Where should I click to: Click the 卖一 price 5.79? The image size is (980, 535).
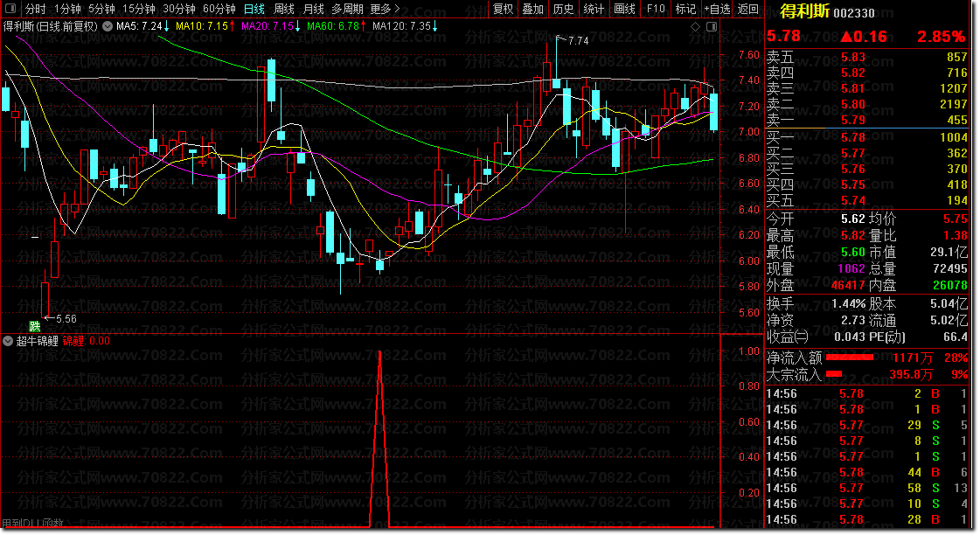pyautogui.click(x=853, y=120)
